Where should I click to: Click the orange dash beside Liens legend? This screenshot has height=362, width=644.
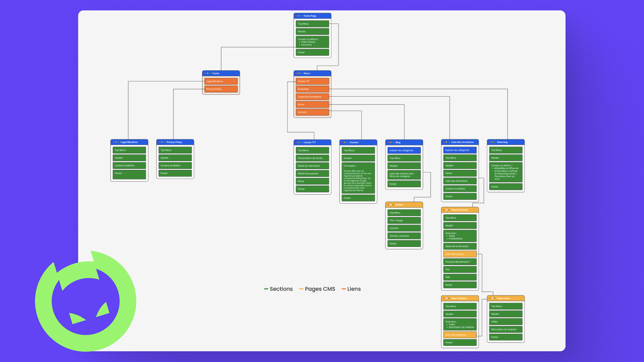[x=343, y=289]
